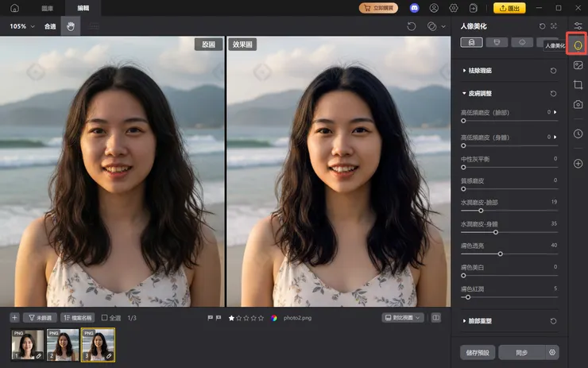The height and width of the screenshot is (368, 588).
Task: Adjust the 膚色紅潤 slider handle
Action: (x=468, y=297)
